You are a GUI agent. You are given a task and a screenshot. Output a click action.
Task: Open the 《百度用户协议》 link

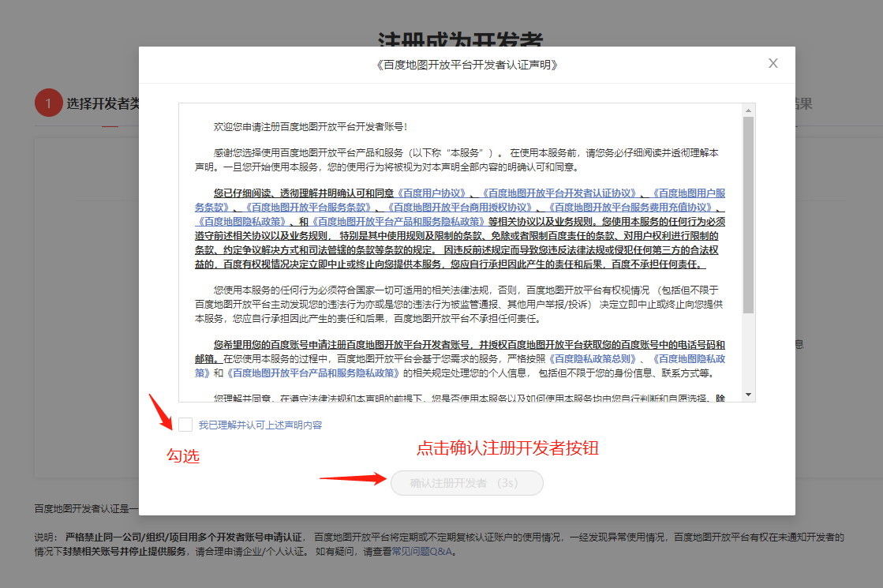pyautogui.click(x=432, y=193)
